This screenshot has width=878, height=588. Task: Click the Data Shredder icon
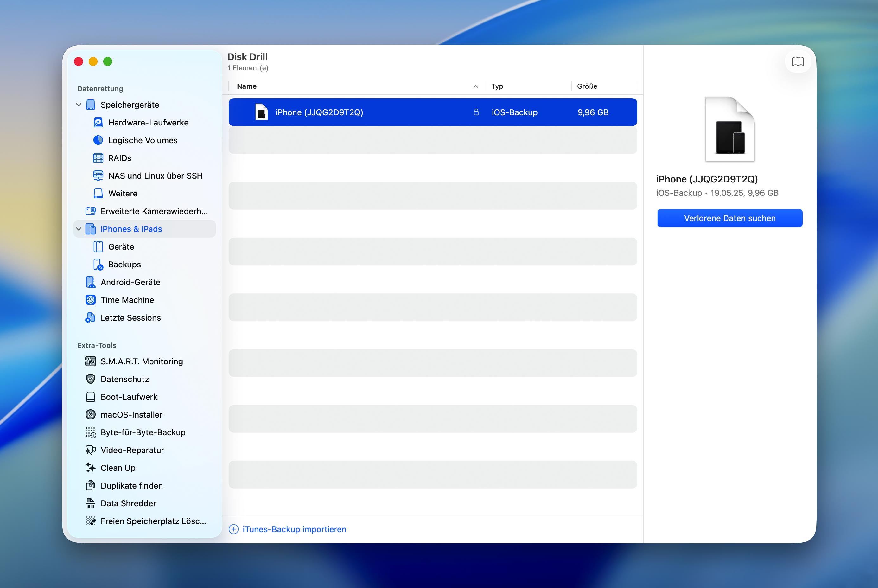(90, 503)
